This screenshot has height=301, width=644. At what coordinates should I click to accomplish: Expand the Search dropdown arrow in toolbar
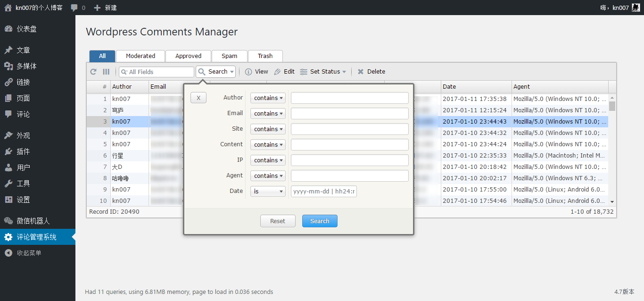(232, 72)
